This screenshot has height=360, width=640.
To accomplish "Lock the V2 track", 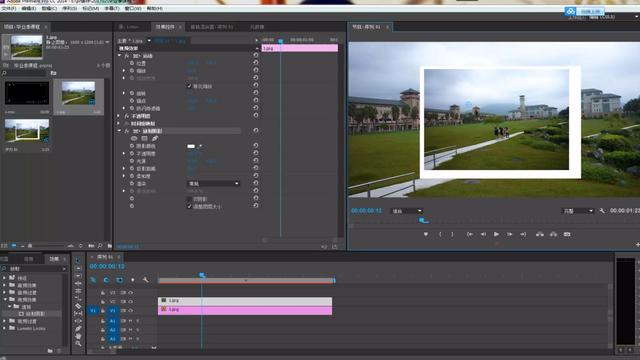I will tap(103, 302).
